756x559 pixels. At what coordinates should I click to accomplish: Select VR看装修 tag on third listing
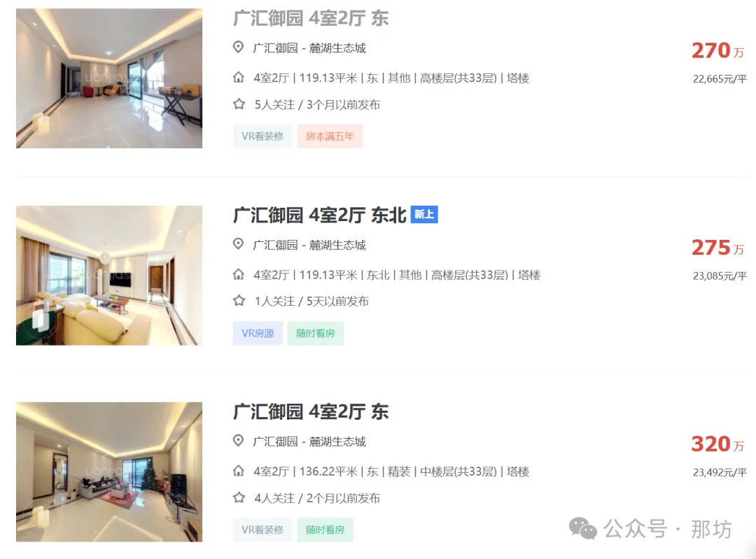[262, 530]
